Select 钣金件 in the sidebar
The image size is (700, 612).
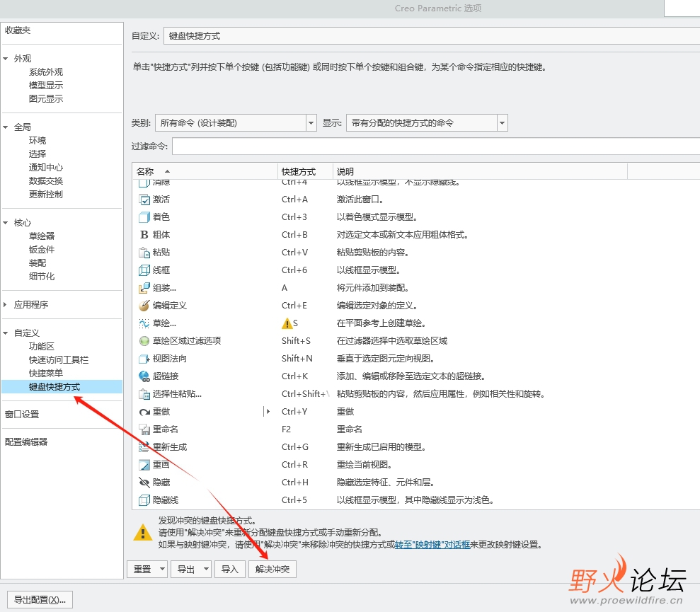tap(42, 249)
